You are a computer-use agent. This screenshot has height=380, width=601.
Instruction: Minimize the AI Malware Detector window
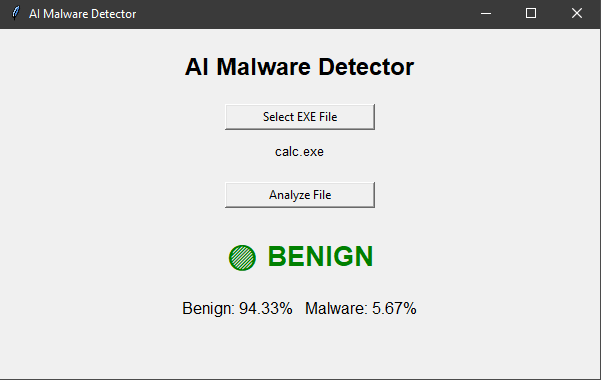pos(486,14)
